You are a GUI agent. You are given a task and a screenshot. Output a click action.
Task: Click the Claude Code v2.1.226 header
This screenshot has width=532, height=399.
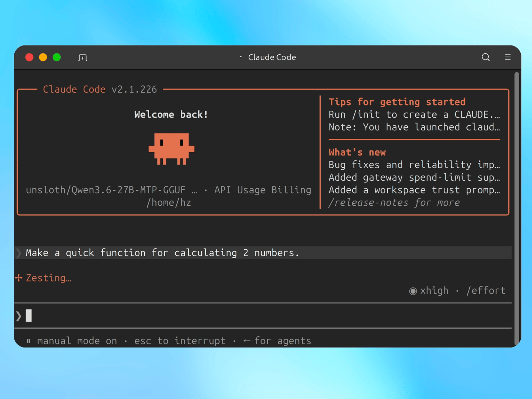100,89
